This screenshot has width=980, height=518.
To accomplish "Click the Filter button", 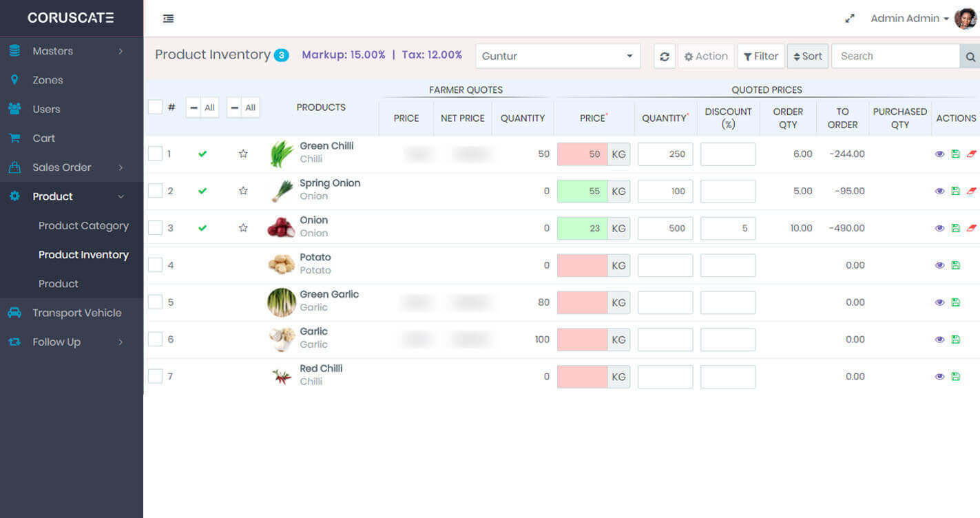I will pos(761,56).
